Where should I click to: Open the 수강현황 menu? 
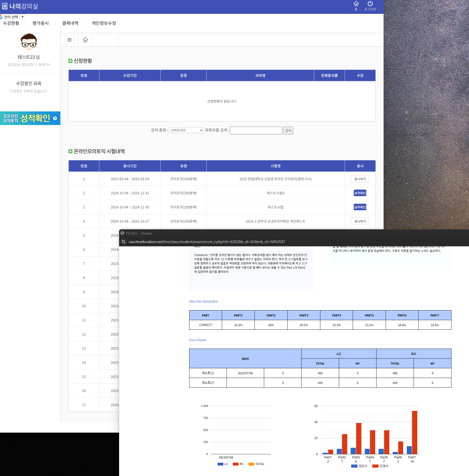tap(11, 23)
